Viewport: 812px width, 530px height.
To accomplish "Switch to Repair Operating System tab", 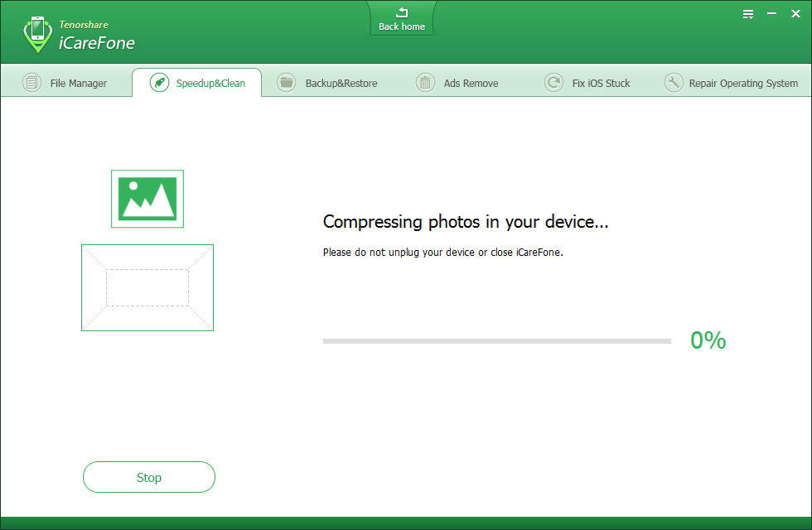I will click(731, 83).
